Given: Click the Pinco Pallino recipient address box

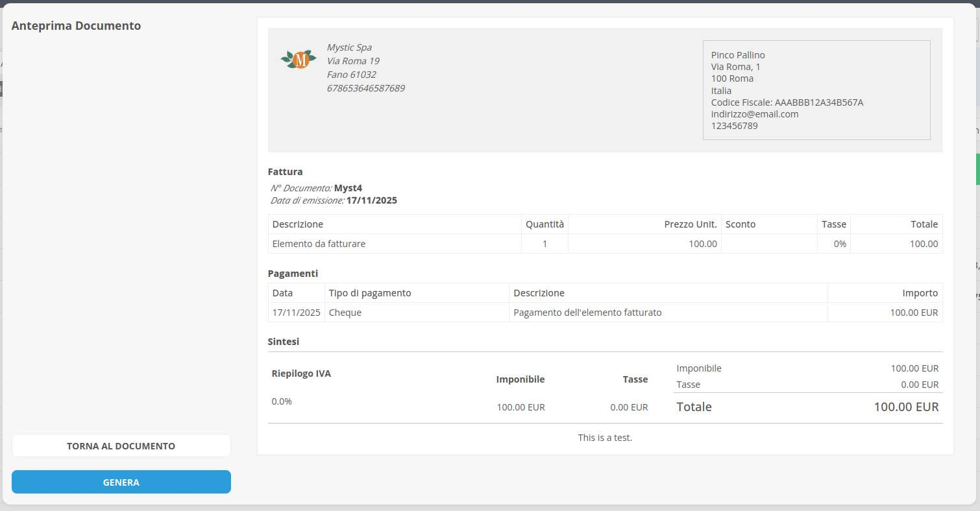Looking at the screenshot, I should 816,90.
